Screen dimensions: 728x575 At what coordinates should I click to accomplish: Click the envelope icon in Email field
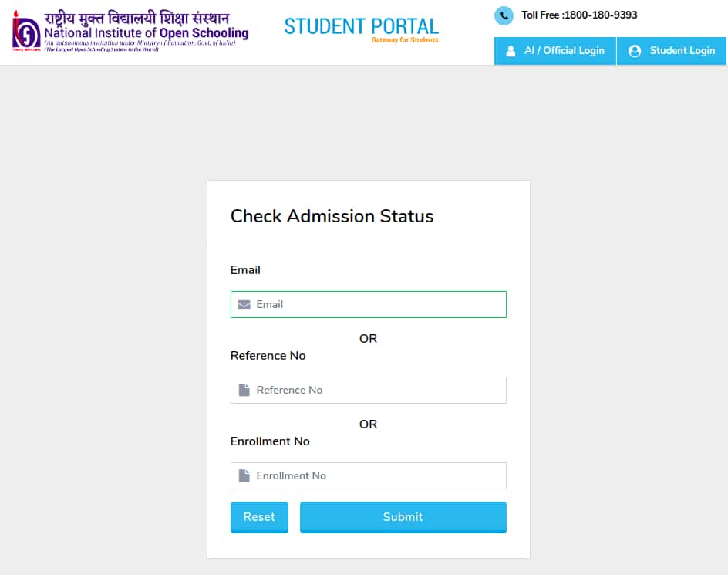pyautogui.click(x=244, y=305)
